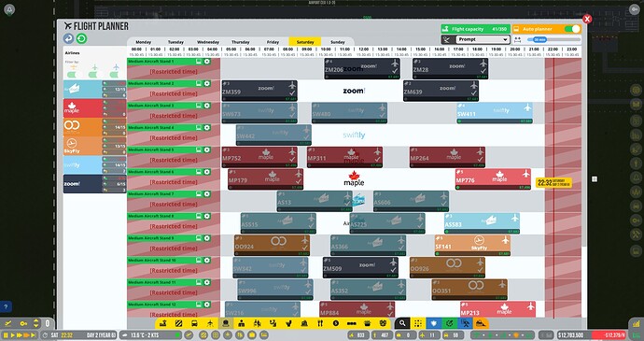This screenshot has height=341, width=644.
Task: Click the blue shield icon in bottom toolbar
Action: (x=434, y=323)
